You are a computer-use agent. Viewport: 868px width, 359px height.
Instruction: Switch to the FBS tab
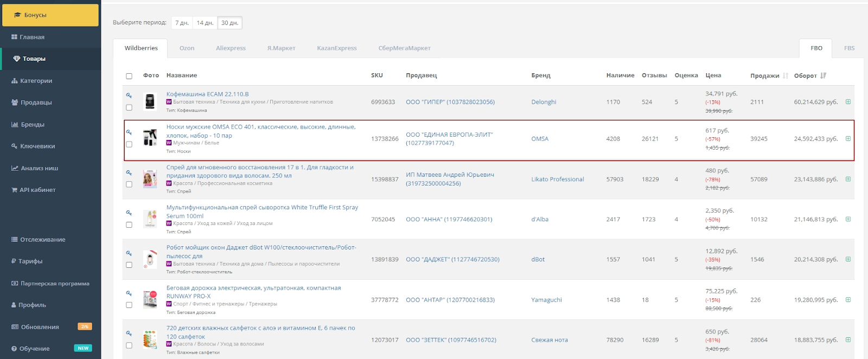tap(849, 48)
